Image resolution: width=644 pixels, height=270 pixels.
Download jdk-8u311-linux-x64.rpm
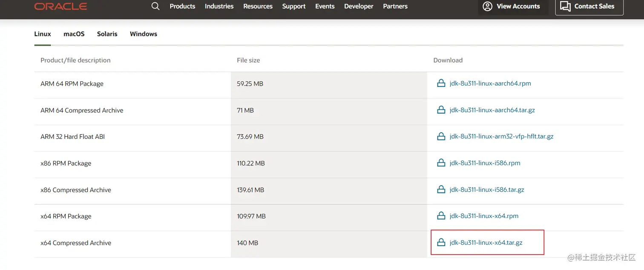pyautogui.click(x=484, y=216)
